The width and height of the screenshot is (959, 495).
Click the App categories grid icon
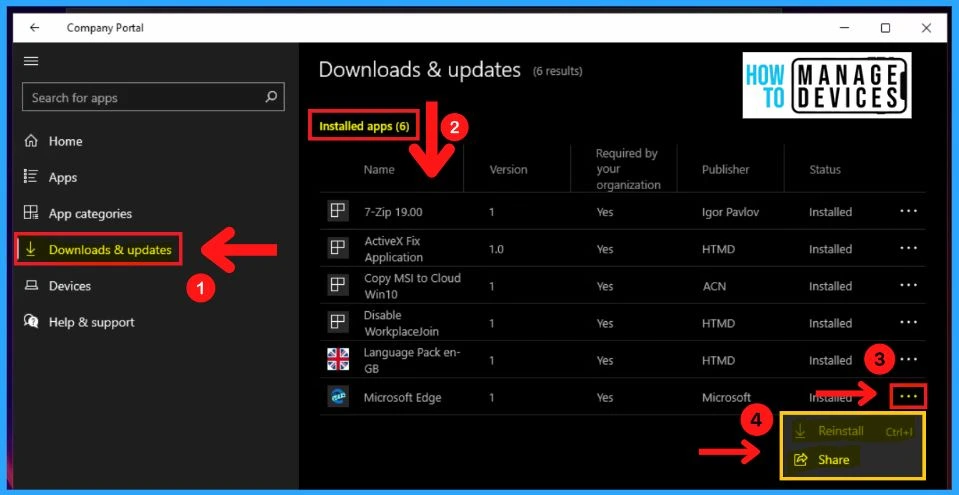point(31,213)
